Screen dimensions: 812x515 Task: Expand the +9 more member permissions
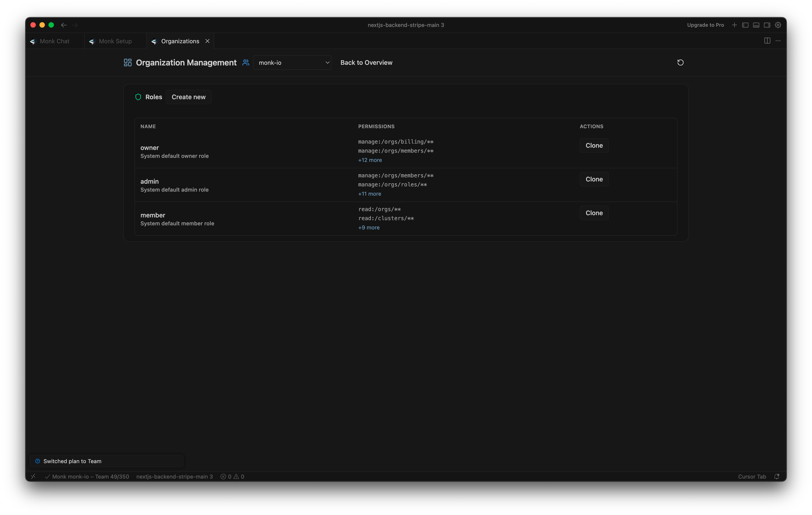(369, 228)
